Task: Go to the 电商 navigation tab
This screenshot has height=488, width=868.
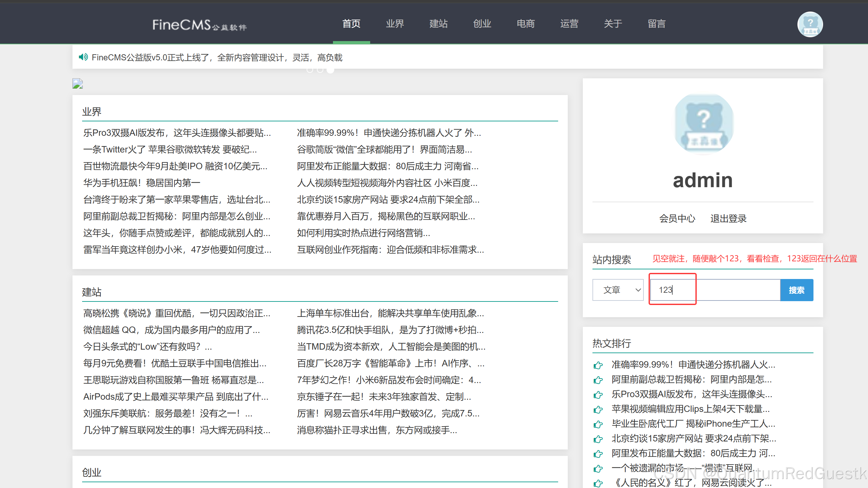Action: click(525, 24)
